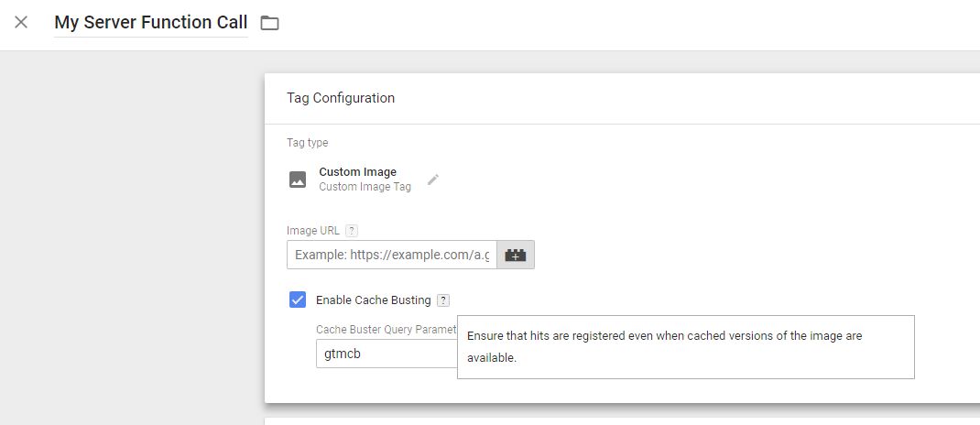Click the Tag type label
This screenshot has width=980, height=425.
coord(307,143)
